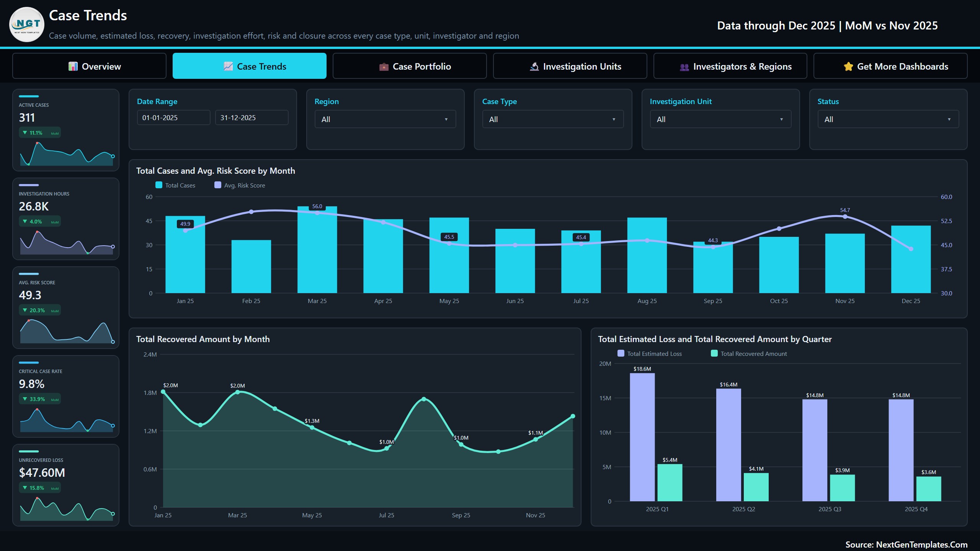
Task: Expand the Status dropdown
Action: 889,119
